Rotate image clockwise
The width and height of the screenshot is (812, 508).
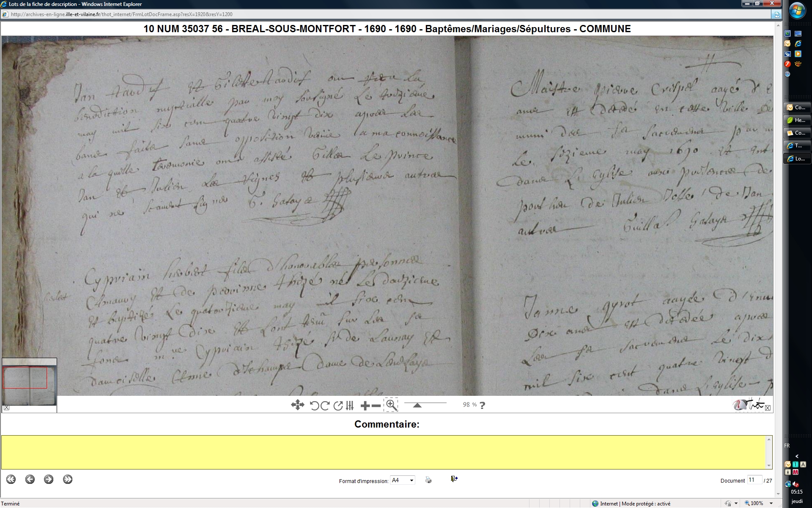tap(325, 406)
